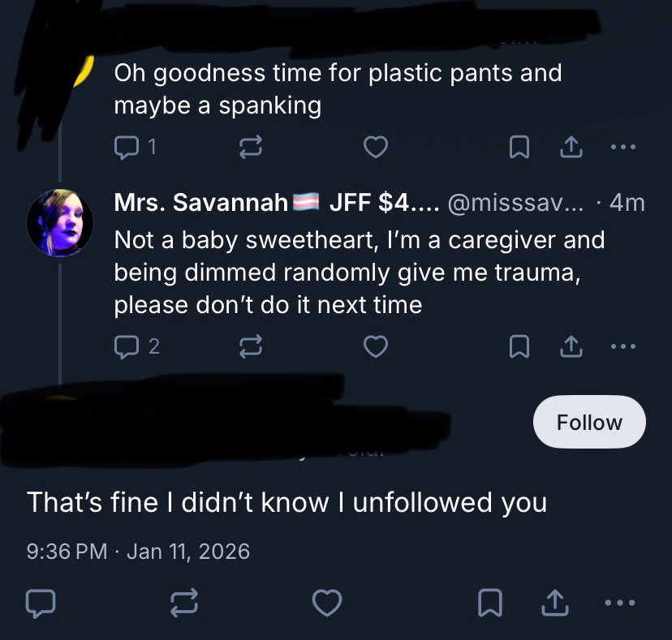This screenshot has width=672, height=640.
Task: Reply to the main unfollowed tweet
Action: coord(40,603)
